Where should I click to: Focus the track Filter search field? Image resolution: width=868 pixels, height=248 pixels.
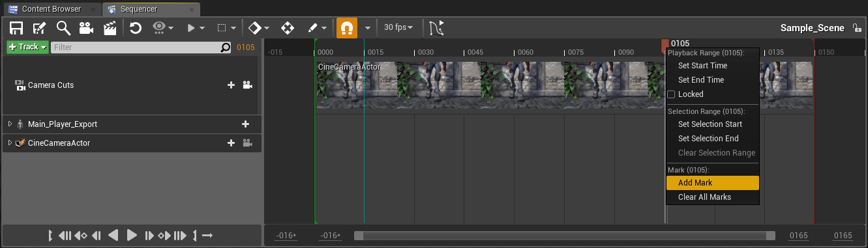click(141, 48)
